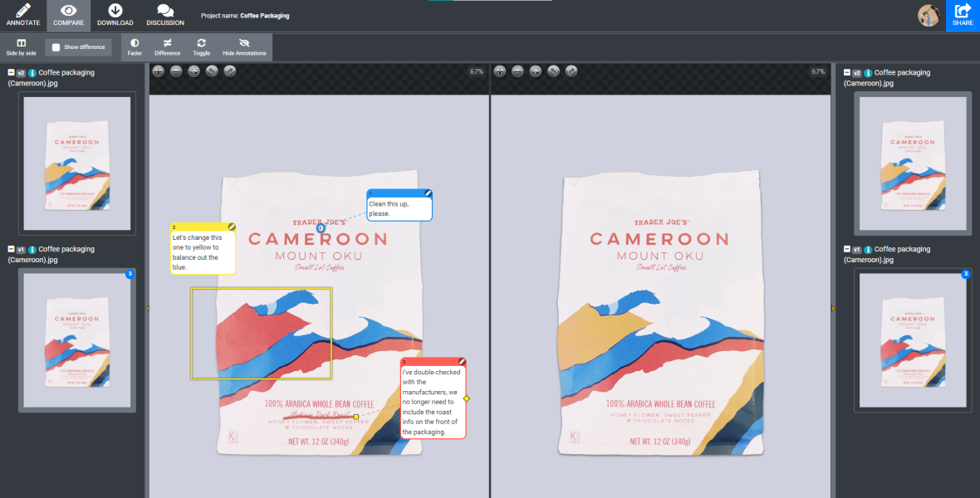Click the 3-comment badge on right v1 thumbnail
The height and width of the screenshot is (498, 980).
966,274
